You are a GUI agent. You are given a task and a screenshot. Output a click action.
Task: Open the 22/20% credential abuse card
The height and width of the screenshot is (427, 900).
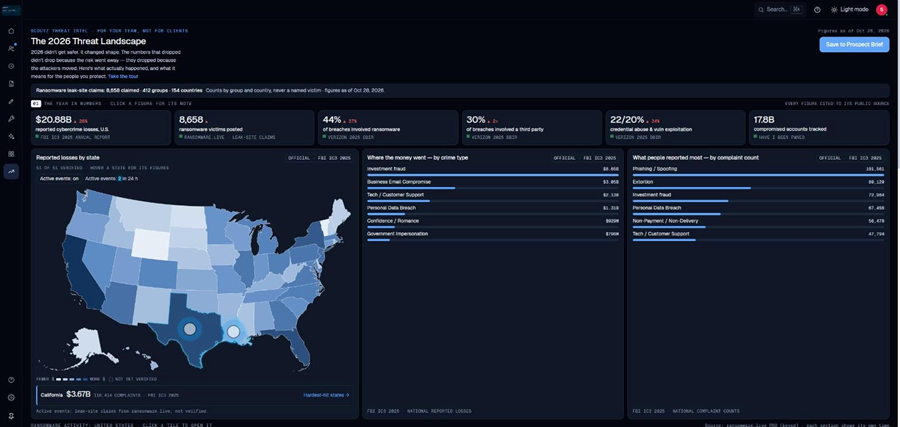676,127
